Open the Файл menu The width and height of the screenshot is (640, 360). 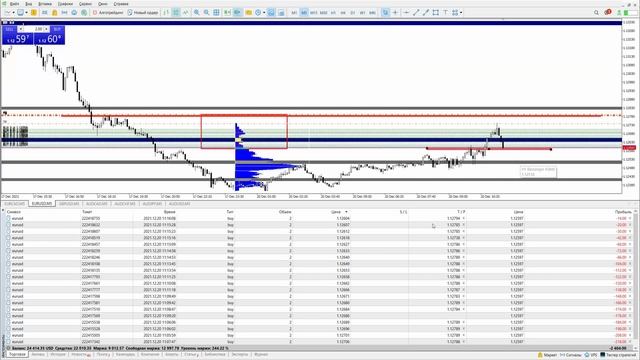click(x=14, y=4)
